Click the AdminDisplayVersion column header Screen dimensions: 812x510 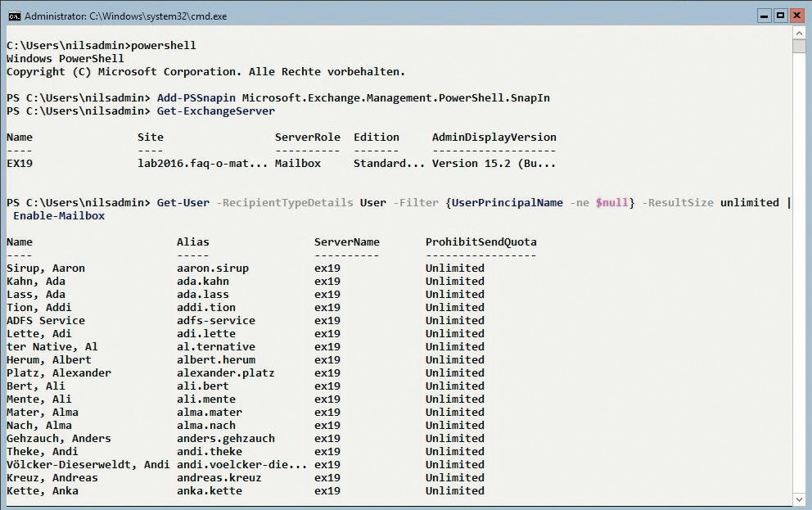[494, 138]
